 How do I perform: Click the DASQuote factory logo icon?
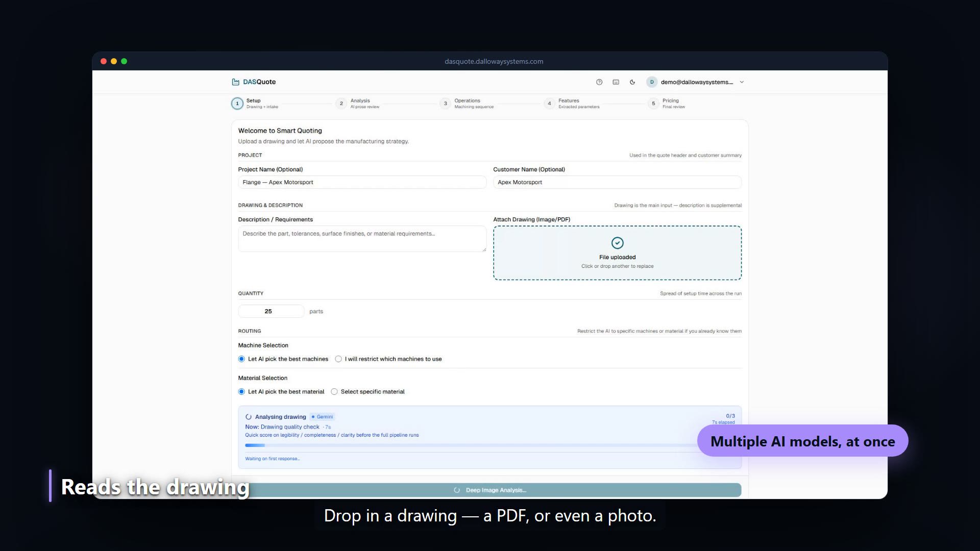click(x=235, y=82)
